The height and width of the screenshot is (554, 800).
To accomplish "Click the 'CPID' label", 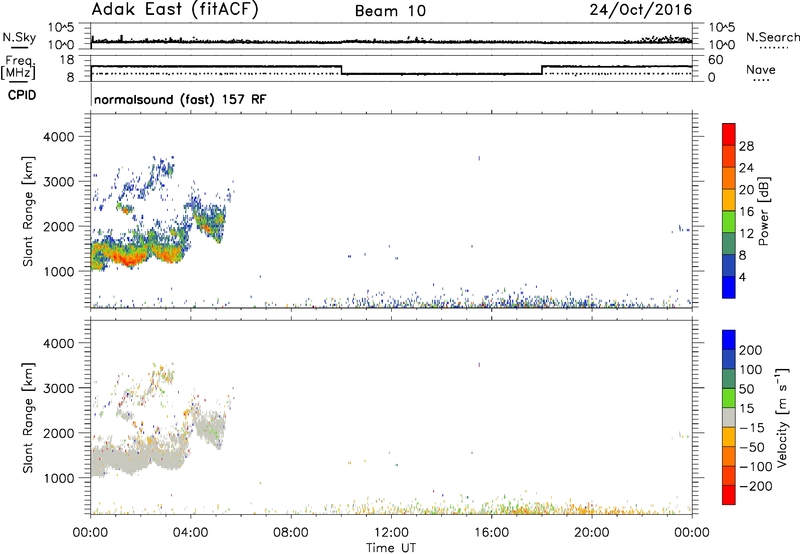I will [22, 95].
